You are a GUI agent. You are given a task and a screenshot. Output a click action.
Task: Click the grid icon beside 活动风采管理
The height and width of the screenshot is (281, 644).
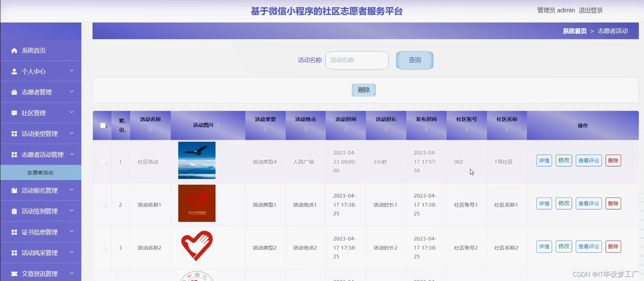[x=14, y=253]
